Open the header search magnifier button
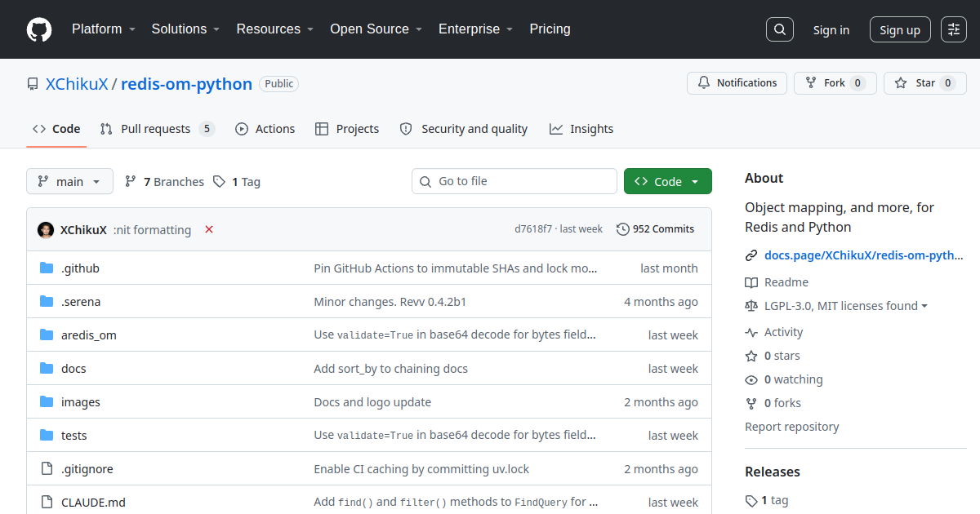 (x=780, y=29)
